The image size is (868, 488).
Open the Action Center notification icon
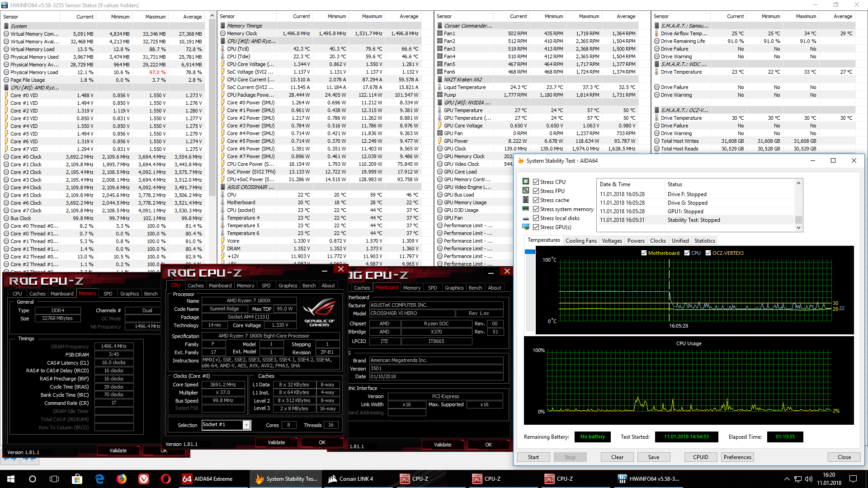click(x=853, y=479)
